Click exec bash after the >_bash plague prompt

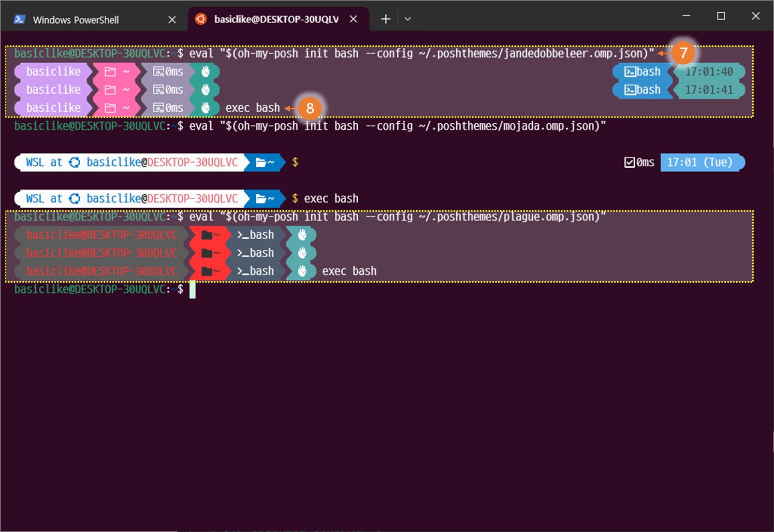[x=350, y=271]
